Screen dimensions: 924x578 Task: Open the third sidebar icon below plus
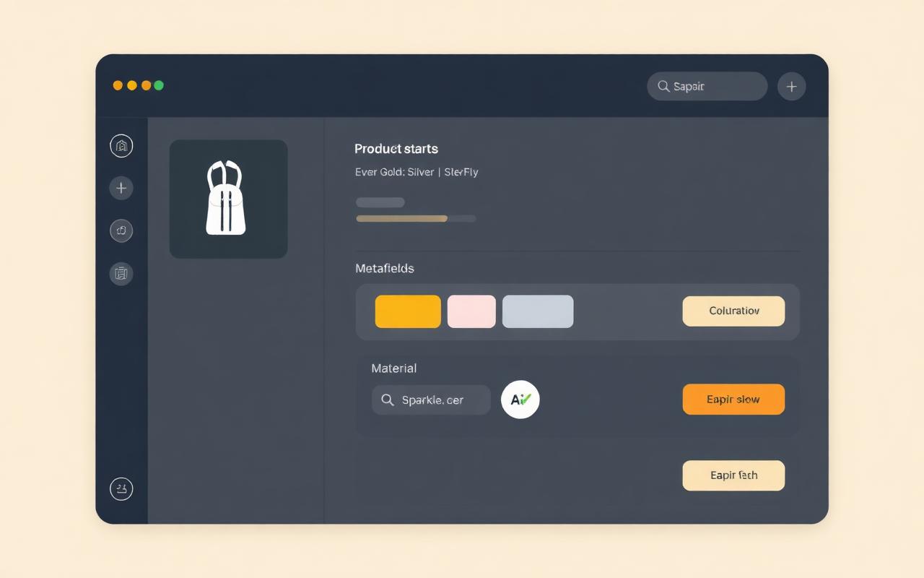pos(121,230)
